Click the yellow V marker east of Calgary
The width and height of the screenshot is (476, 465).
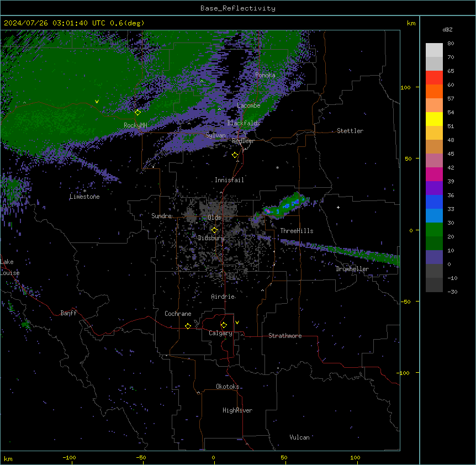(237, 323)
